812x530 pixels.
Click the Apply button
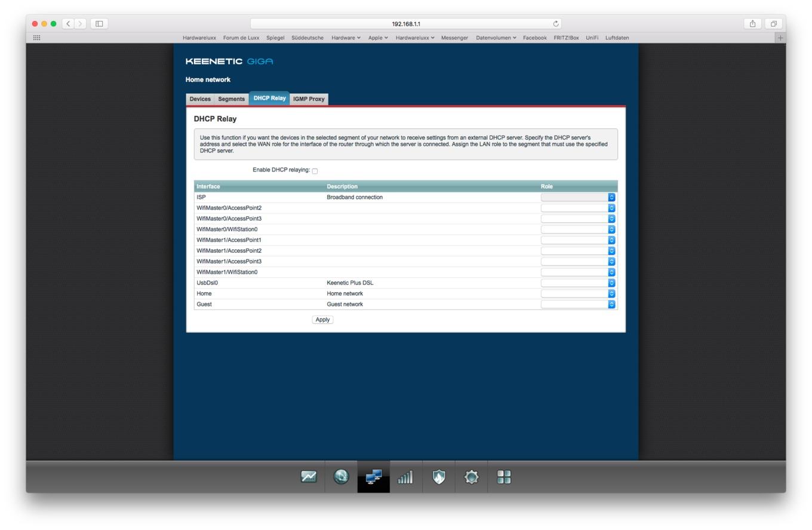322,320
